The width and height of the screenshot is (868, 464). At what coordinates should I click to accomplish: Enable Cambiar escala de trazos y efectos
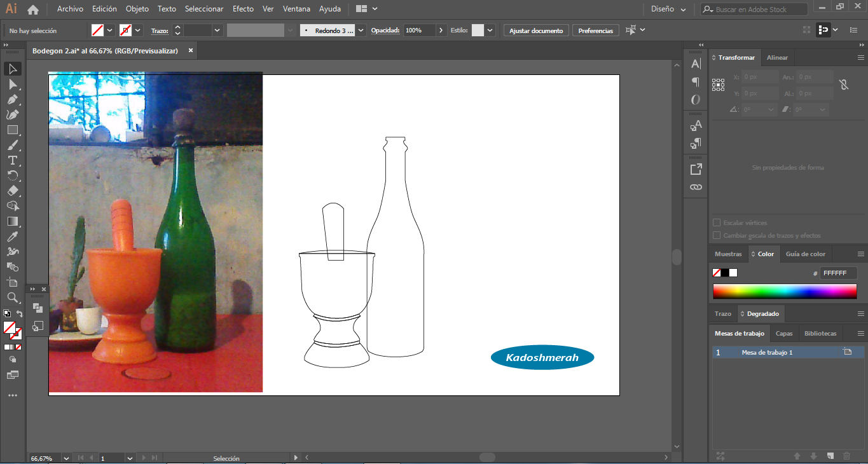[717, 236]
